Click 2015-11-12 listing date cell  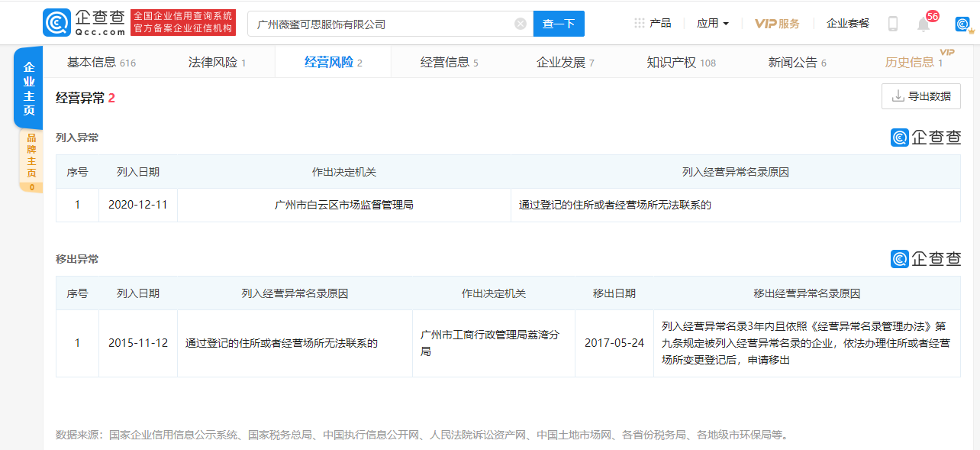138,343
